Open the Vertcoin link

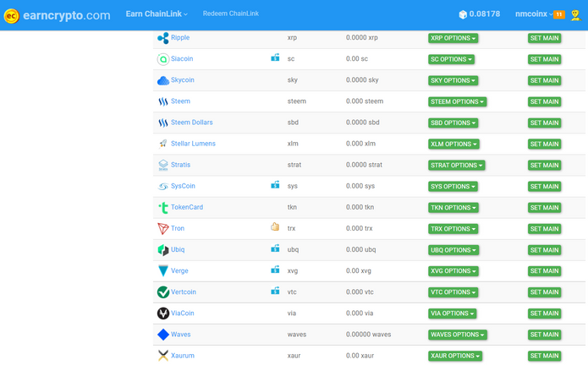tap(184, 292)
